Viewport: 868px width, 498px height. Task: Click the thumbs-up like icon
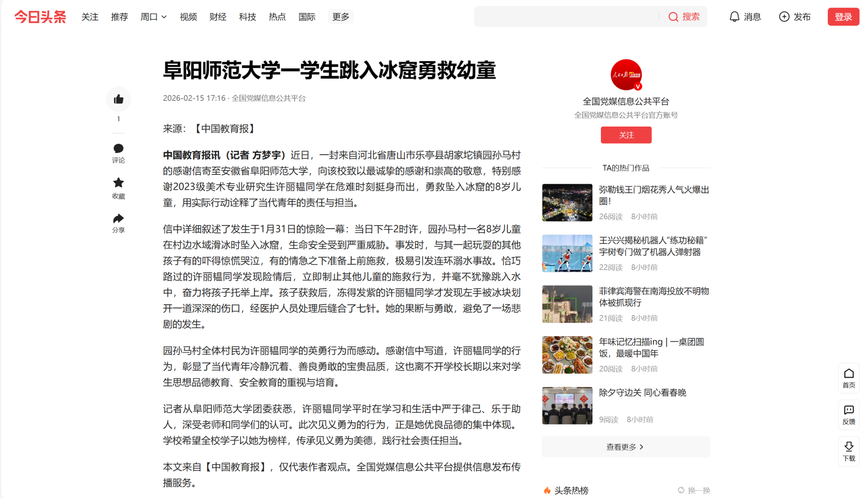118,99
